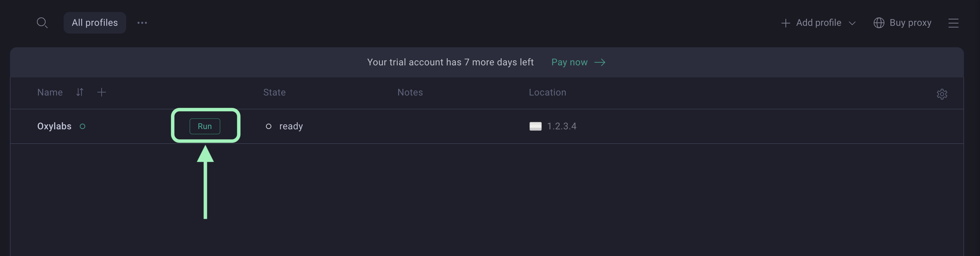Select the All profiles tab
This screenshot has width=980, height=256.
pyautogui.click(x=95, y=23)
